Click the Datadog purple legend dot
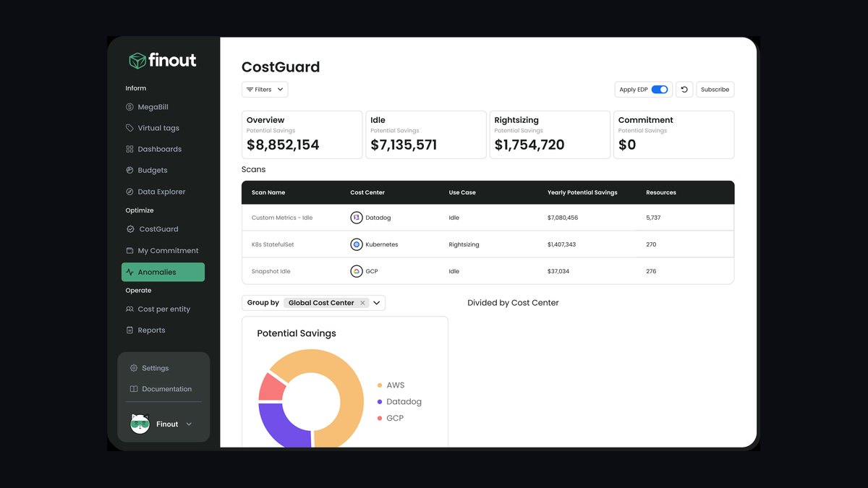Image resolution: width=868 pixels, height=488 pixels. [379, 402]
